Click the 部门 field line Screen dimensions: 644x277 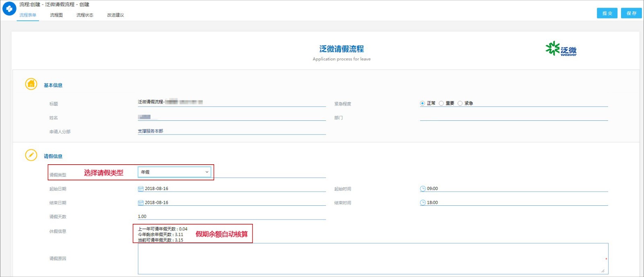[514, 117]
